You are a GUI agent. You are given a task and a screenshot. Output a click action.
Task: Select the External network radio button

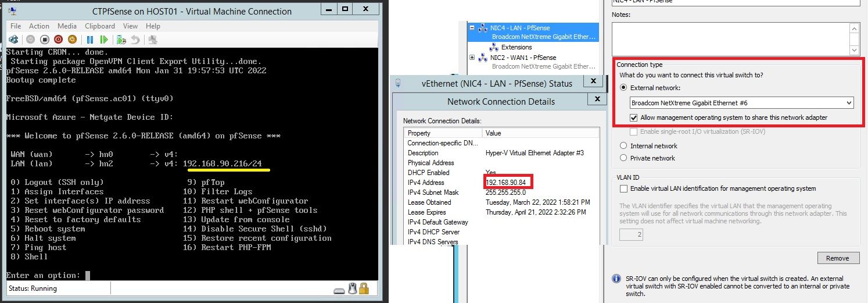624,88
